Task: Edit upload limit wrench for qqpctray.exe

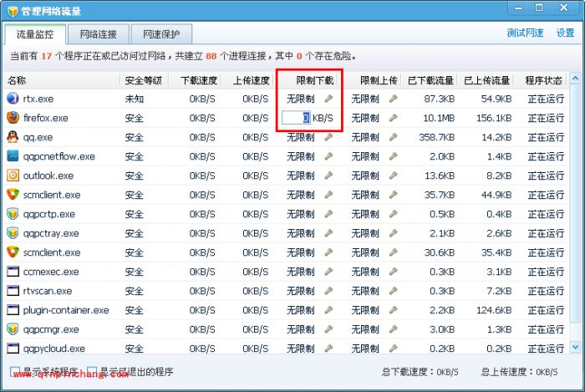Action: (x=393, y=233)
